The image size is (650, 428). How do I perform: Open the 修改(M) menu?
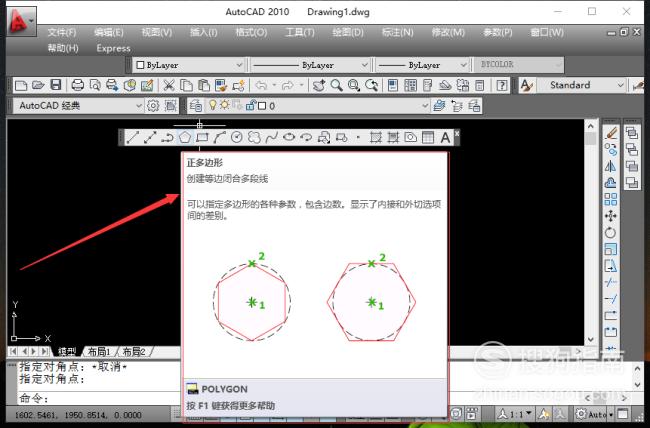tap(448, 32)
